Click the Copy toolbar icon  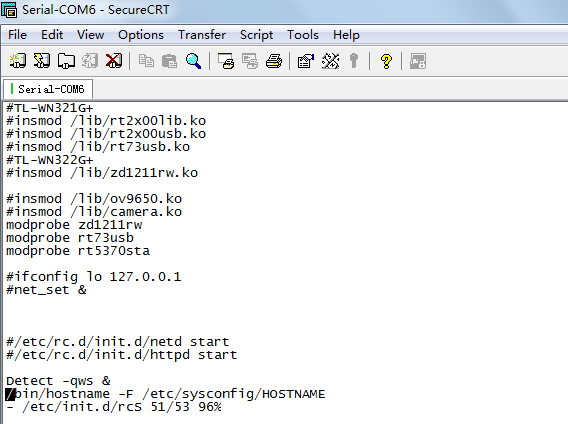146,61
